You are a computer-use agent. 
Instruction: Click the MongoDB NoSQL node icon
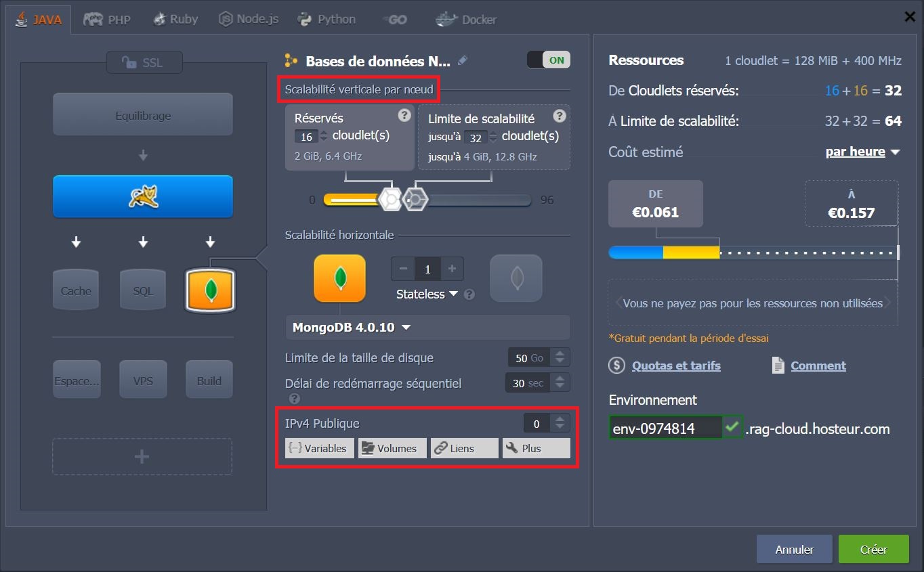tap(211, 290)
